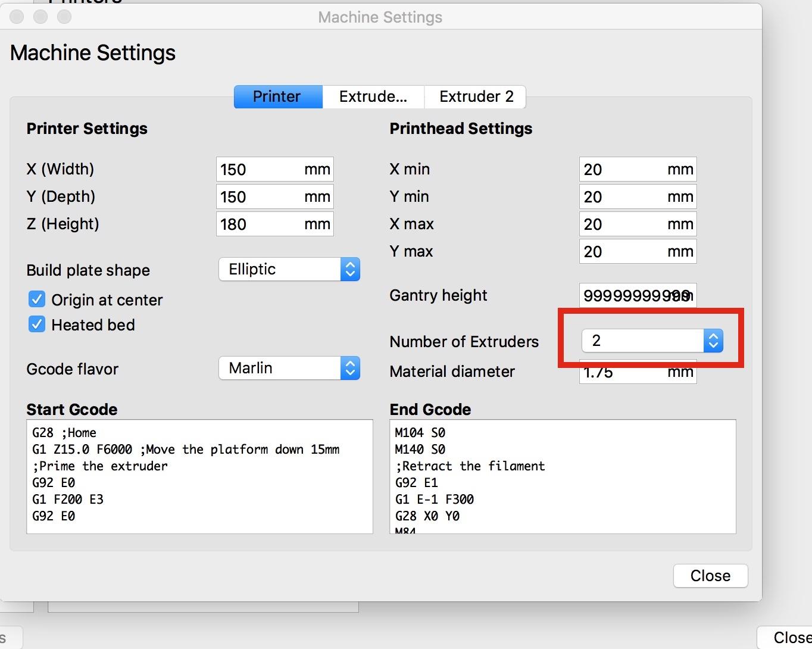Click the Y (Depth) input field
This screenshot has width=812, height=649.
pyautogui.click(x=274, y=196)
